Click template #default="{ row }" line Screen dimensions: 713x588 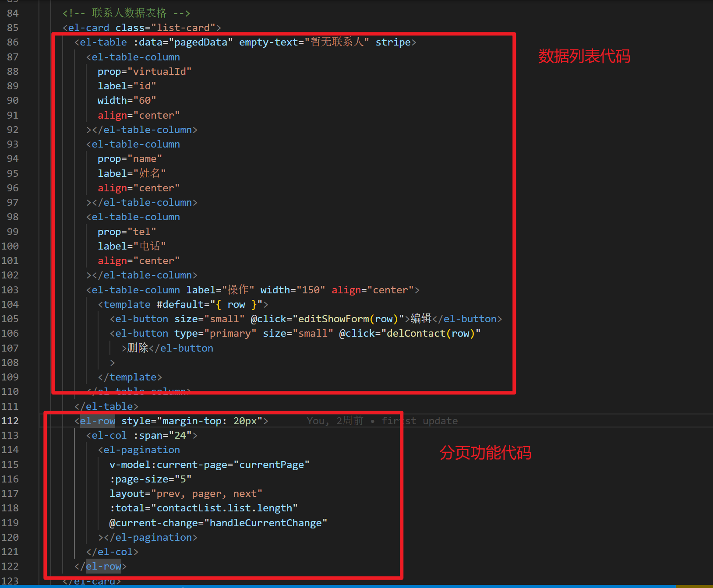[183, 304]
